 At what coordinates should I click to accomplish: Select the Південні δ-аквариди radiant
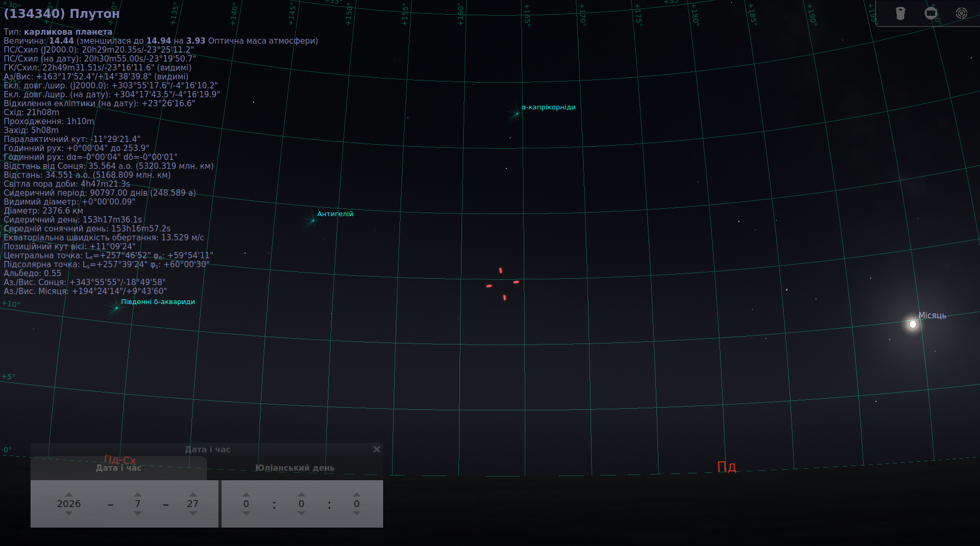116,308
